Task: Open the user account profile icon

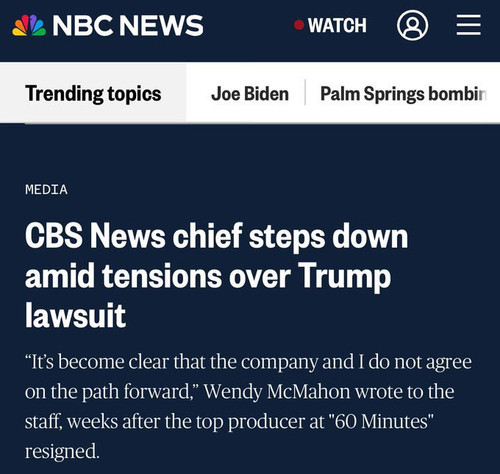Action: pyautogui.click(x=412, y=25)
